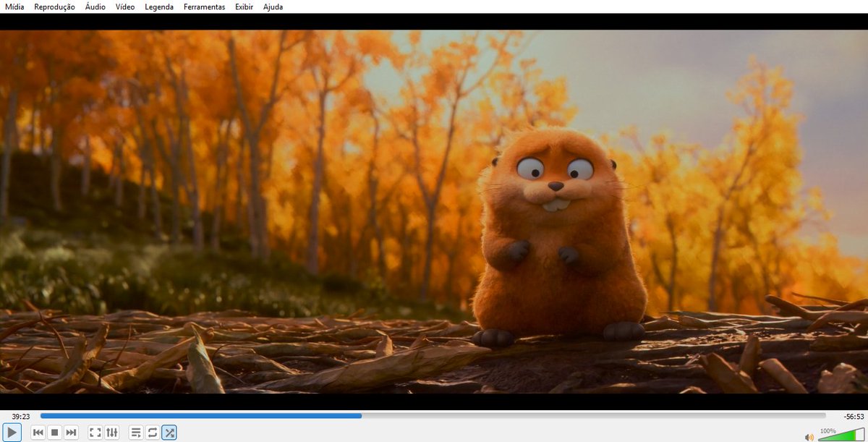Toggle fullscreen video mode
The height and width of the screenshot is (442, 868).
pos(95,433)
